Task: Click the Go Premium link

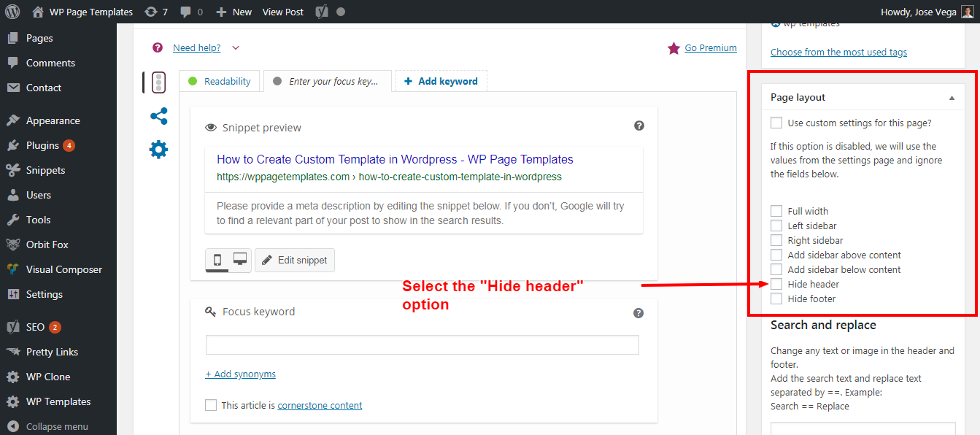Action: pos(710,48)
